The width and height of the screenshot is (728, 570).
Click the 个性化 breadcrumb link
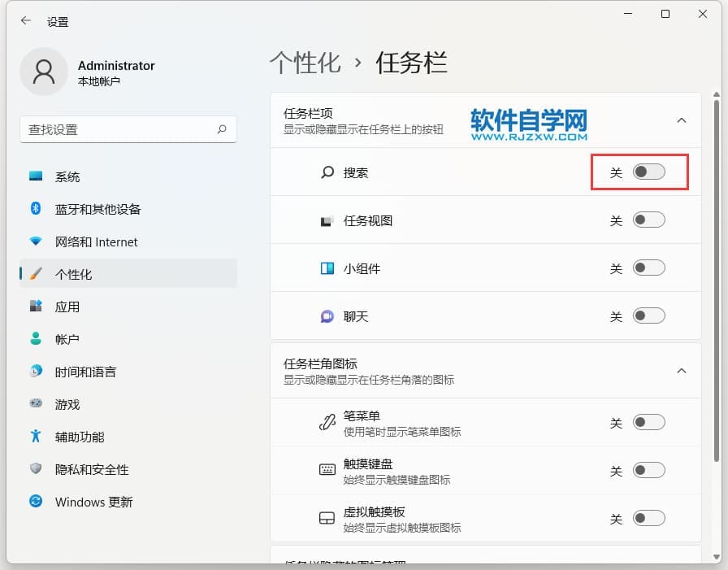tap(305, 63)
